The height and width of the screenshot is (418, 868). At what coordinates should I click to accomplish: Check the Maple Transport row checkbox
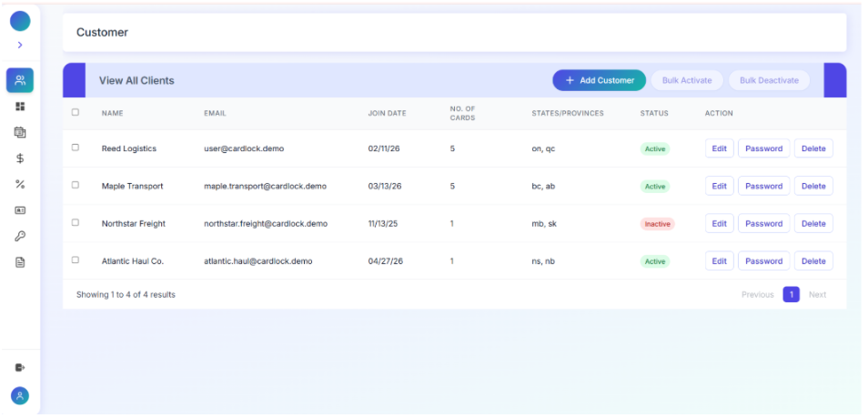[76, 185]
